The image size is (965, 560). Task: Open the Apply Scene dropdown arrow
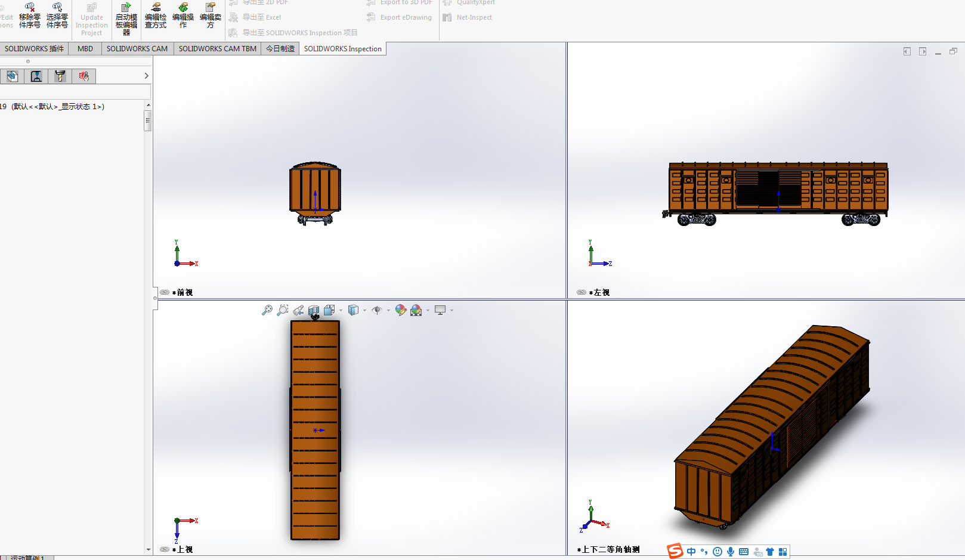click(428, 310)
